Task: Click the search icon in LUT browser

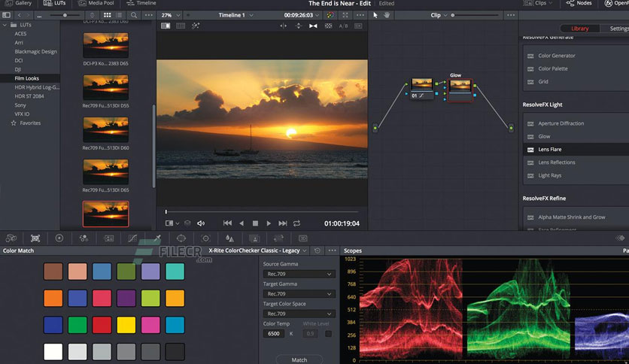Action: [x=134, y=15]
